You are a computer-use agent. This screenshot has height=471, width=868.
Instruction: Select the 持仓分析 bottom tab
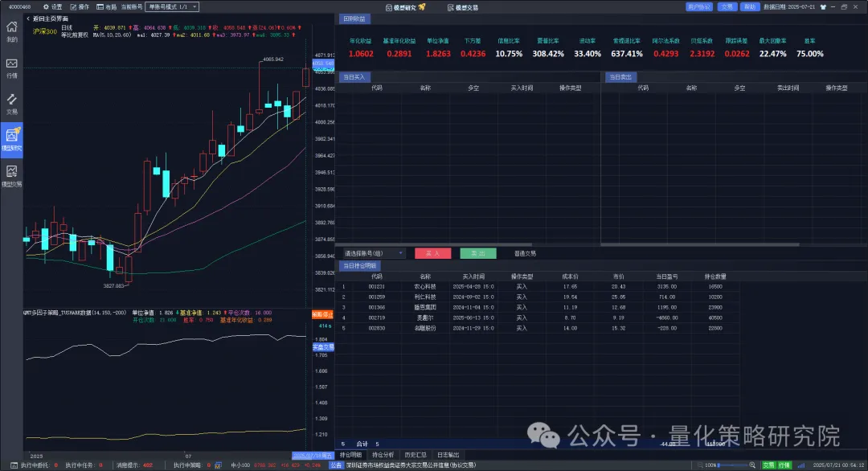click(383, 455)
